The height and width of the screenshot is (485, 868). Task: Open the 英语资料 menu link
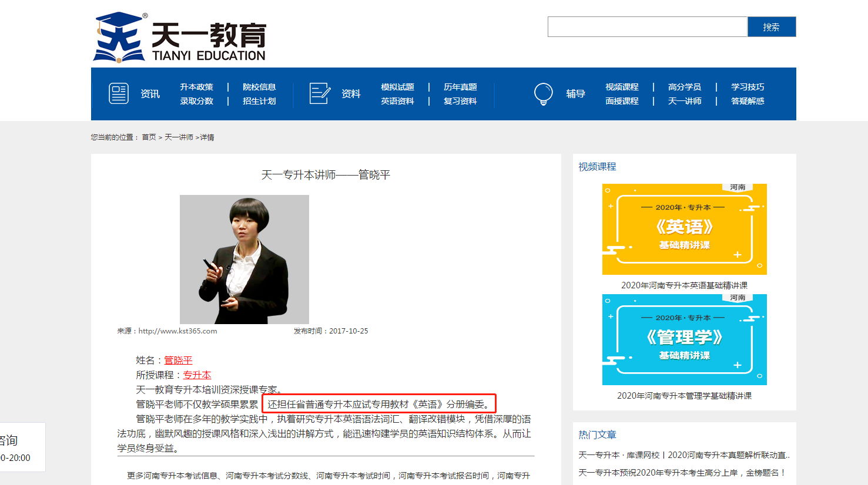pyautogui.click(x=397, y=101)
